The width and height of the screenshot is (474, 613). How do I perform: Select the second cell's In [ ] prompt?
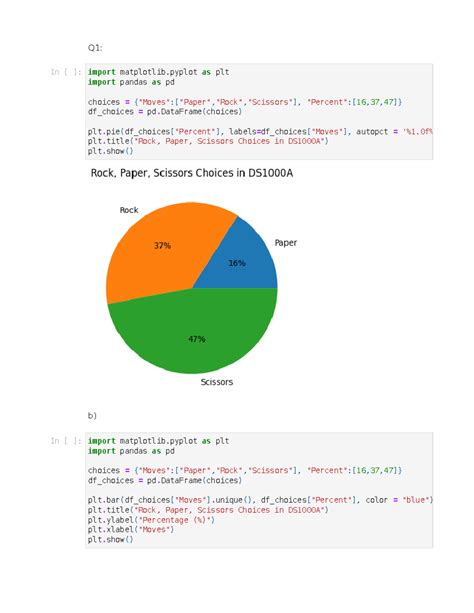coord(66,441)
